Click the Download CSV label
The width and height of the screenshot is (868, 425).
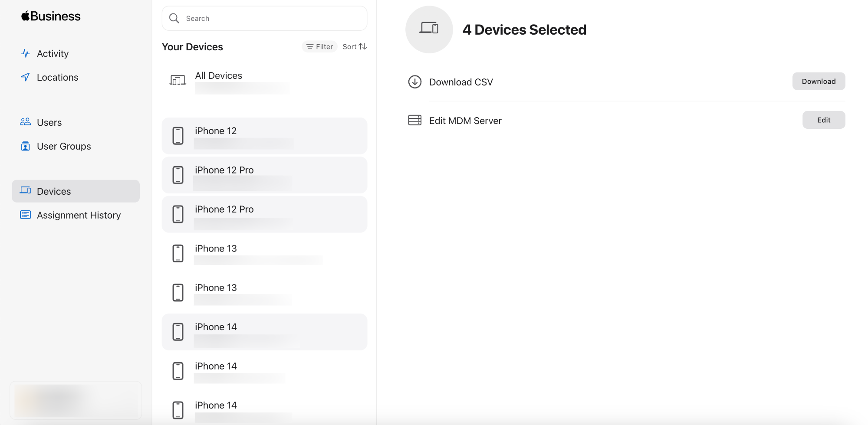[x=461, y=82]
